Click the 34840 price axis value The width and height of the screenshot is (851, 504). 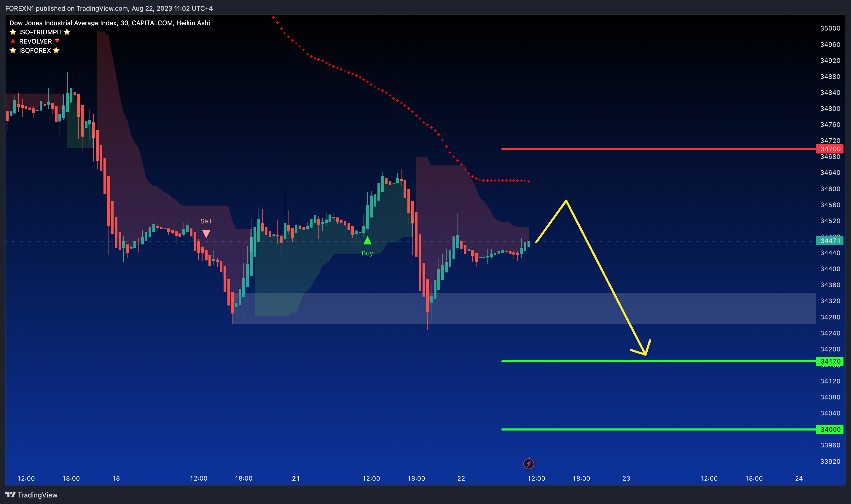[830, 92]
